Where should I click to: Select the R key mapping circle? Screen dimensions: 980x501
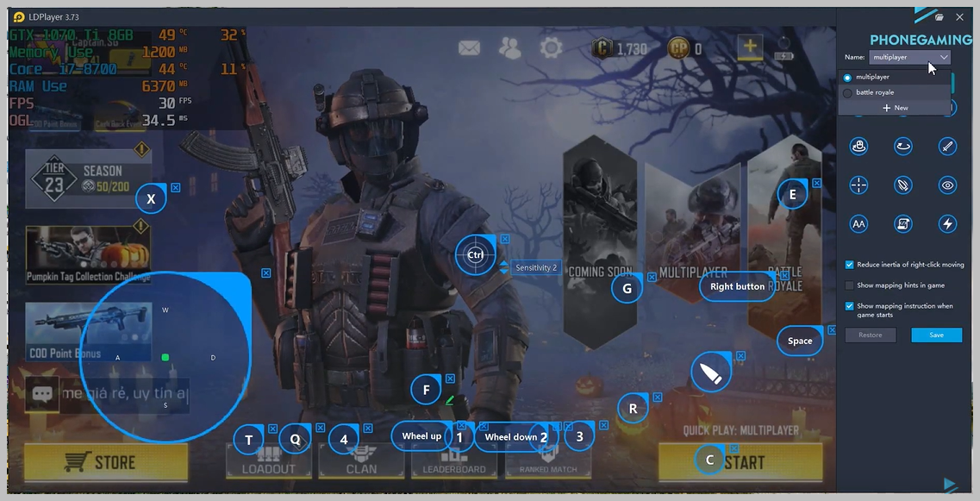pyautogui.click(x=633, y=409)
